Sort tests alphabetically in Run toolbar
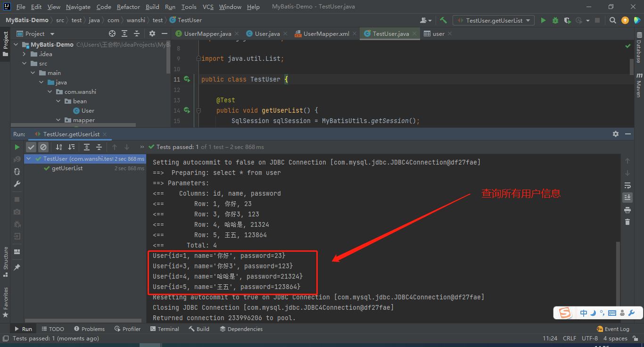Image resolution: width=644 pixels, height=347 pixels. [x=59, y=147]
